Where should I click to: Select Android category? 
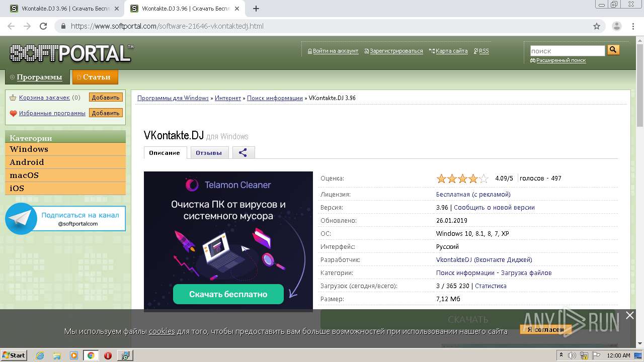(x=65, y=162)
